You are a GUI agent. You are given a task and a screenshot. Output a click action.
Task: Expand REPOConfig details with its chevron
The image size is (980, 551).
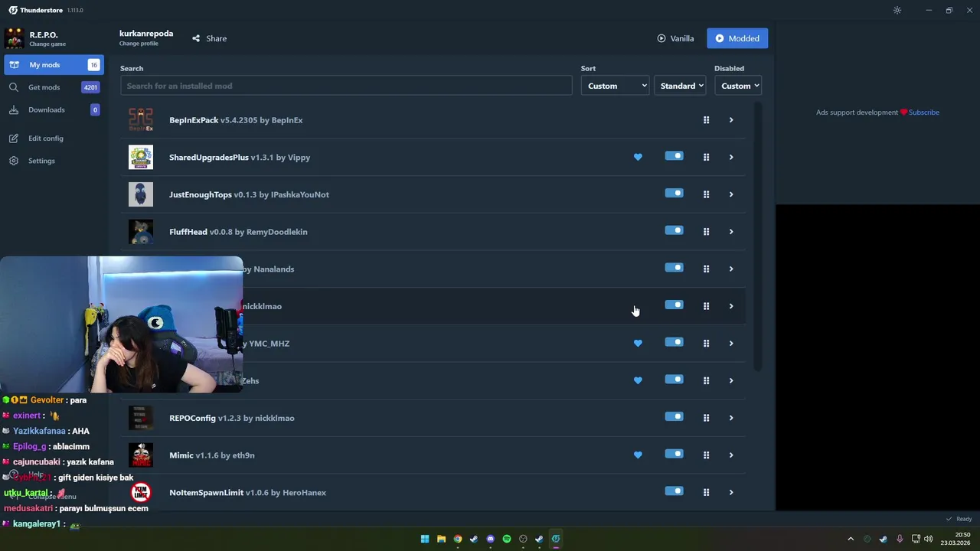click(731, 418)
